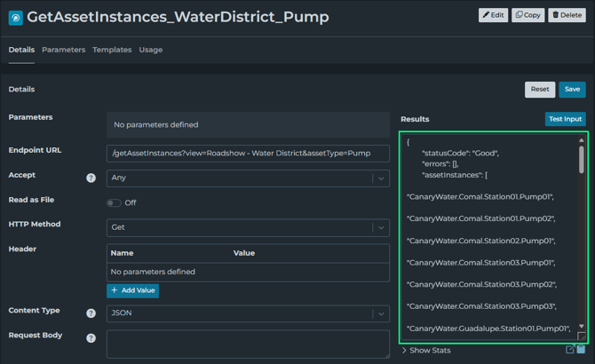Open the HTTP Method dropdown set to Get
595x364 pixels.
(248, 227)
